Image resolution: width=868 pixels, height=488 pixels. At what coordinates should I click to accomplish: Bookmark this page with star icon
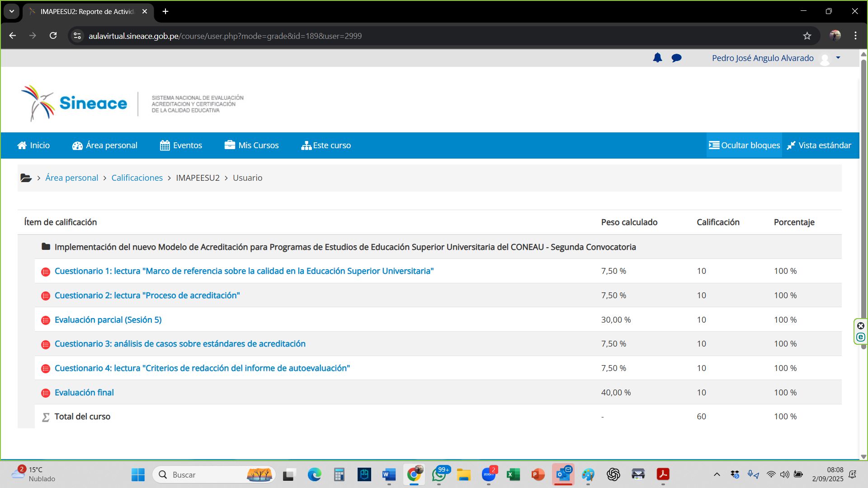(x=807, y=36)
